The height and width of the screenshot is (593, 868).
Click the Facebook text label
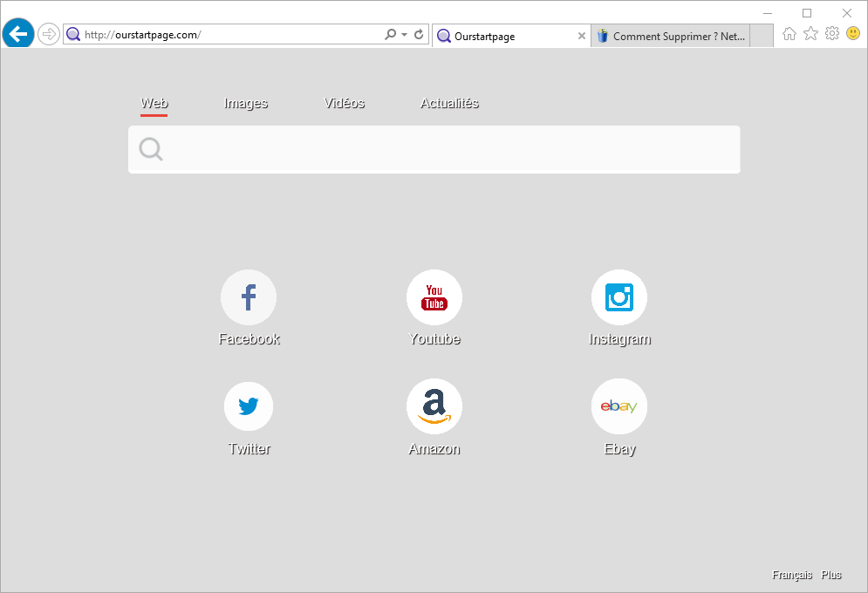pos(249,339)
